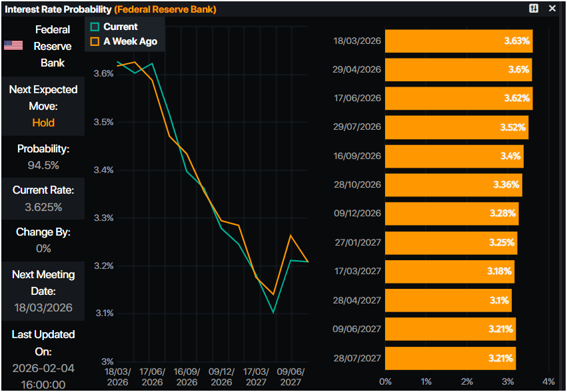Click the 94.5% probability value
Image resolution: width=567 pixels, height=392 pixels.
tap(43, 165)
